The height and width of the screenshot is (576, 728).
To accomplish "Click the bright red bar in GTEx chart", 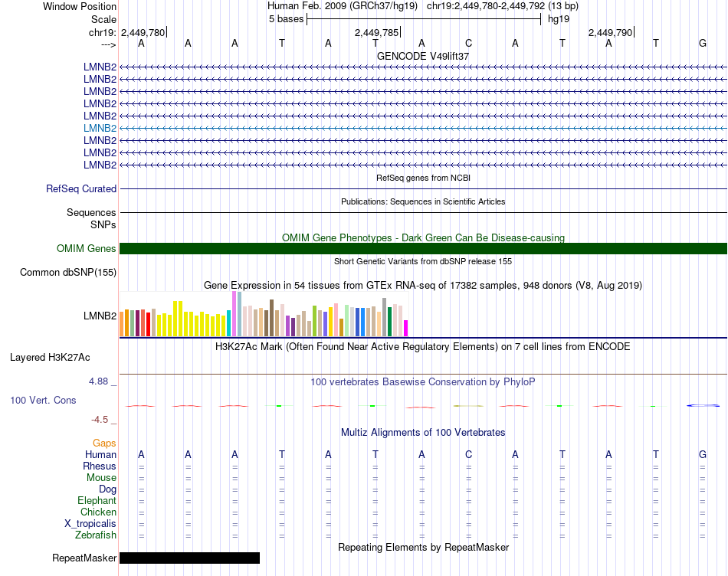I will click(x=148, y=325).
